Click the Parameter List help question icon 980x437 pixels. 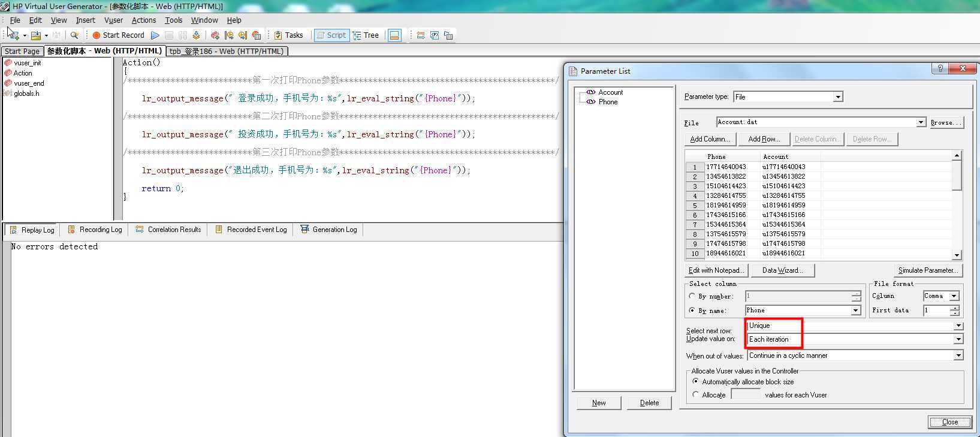(x=940, y=68)
